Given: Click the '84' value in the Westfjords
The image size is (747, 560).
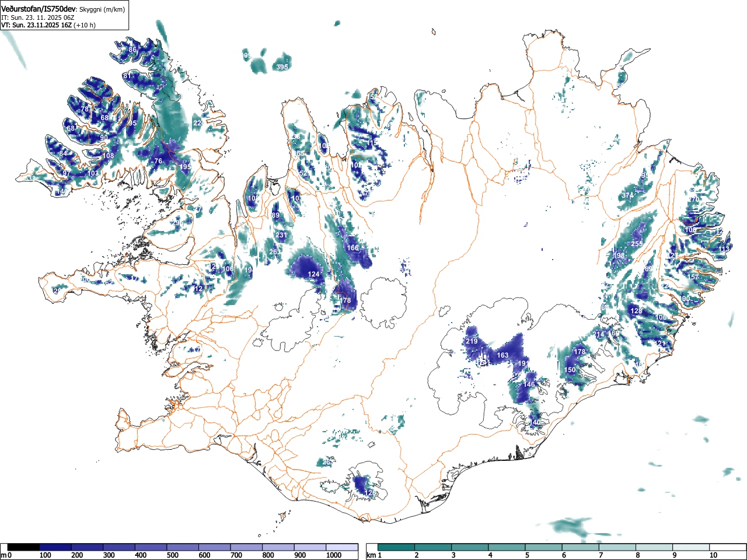Looking at the screenshot, I should point(63,153).
